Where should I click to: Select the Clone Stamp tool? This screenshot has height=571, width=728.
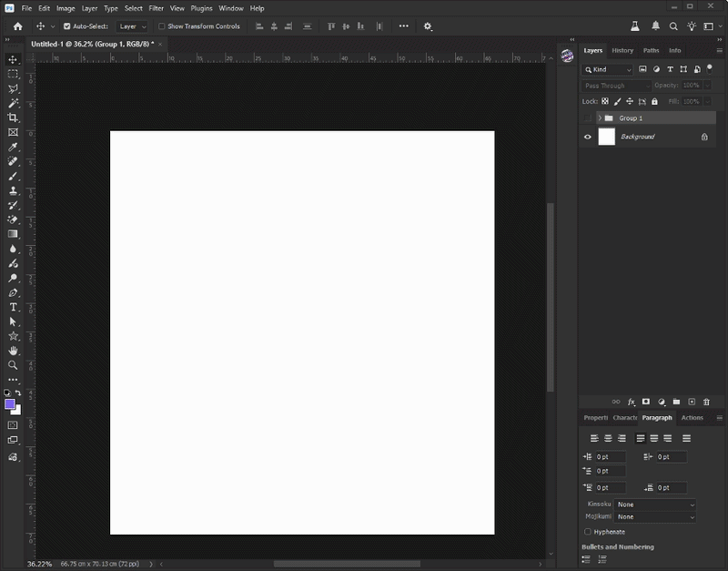[13, 190]
